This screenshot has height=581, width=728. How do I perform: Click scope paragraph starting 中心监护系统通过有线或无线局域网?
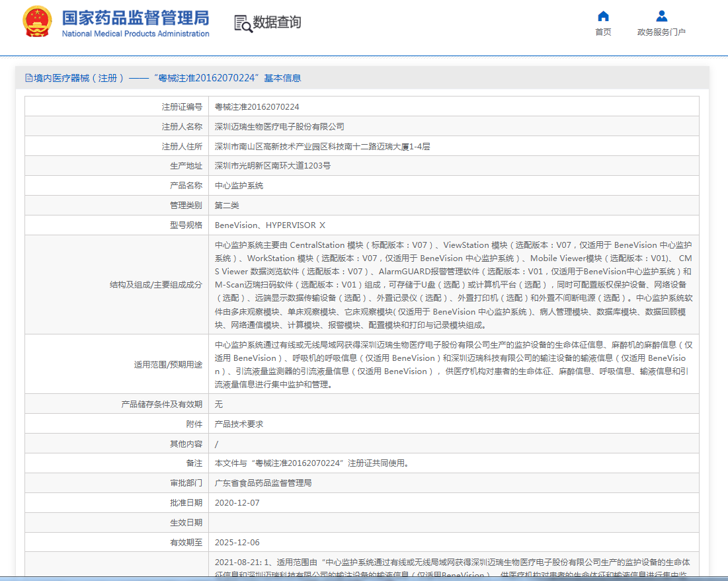point(454,364)
